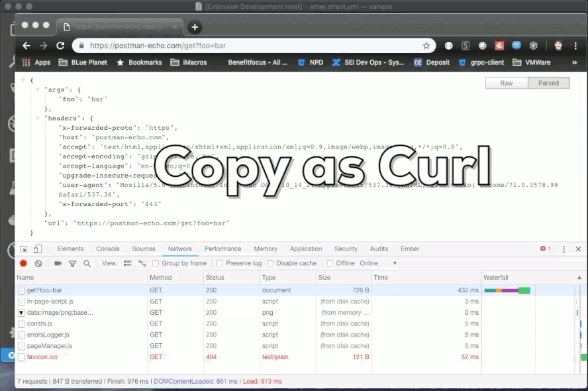Sort requests by the Size column header
The height and width of the screenshot is (391, 588).
click(344, 278)
